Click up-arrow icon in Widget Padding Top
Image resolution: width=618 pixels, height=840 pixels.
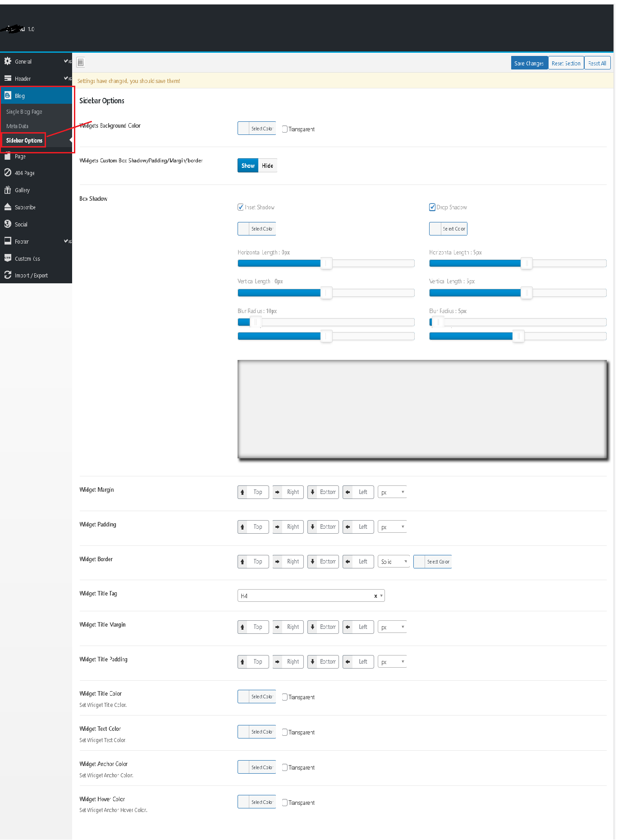tap(243, 527)
